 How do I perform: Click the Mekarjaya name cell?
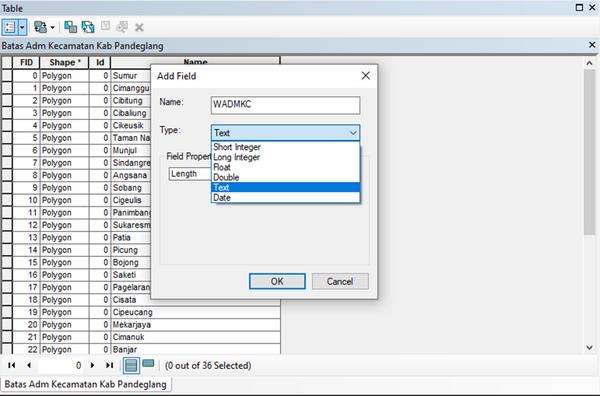point(195,325)
